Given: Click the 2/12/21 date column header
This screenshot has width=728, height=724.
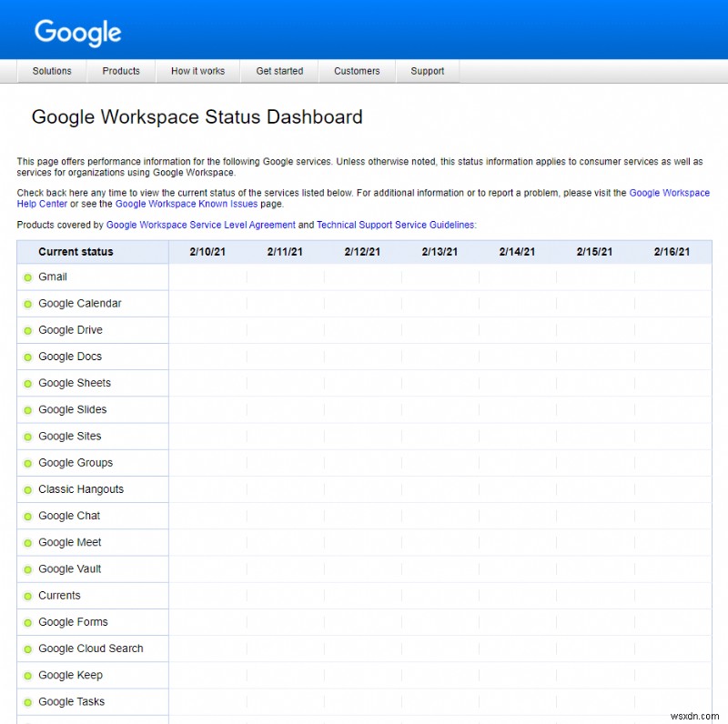Looking at the screenshot, I should pos(362,252).
